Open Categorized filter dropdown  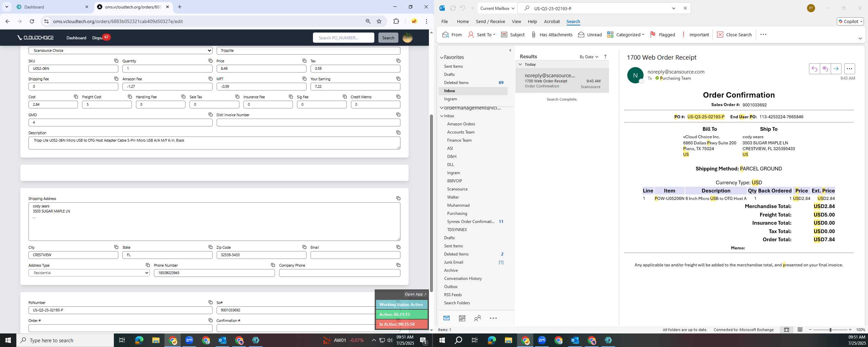[x=626, y=35]
